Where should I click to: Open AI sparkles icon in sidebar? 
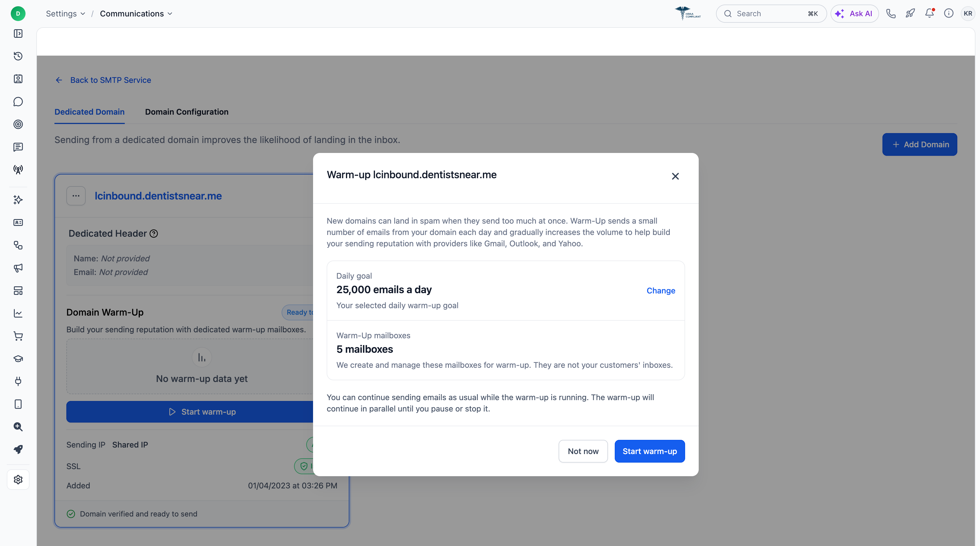click(18, 200)
